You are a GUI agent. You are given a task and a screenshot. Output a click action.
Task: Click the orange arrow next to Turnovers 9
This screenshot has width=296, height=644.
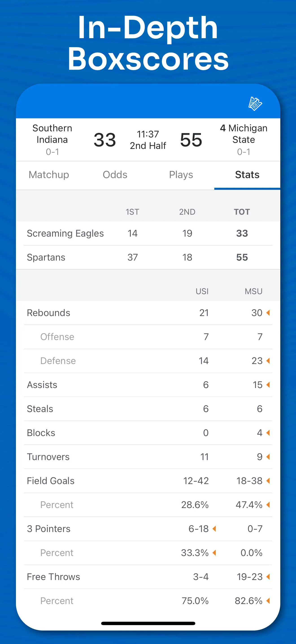pos(268,457)
